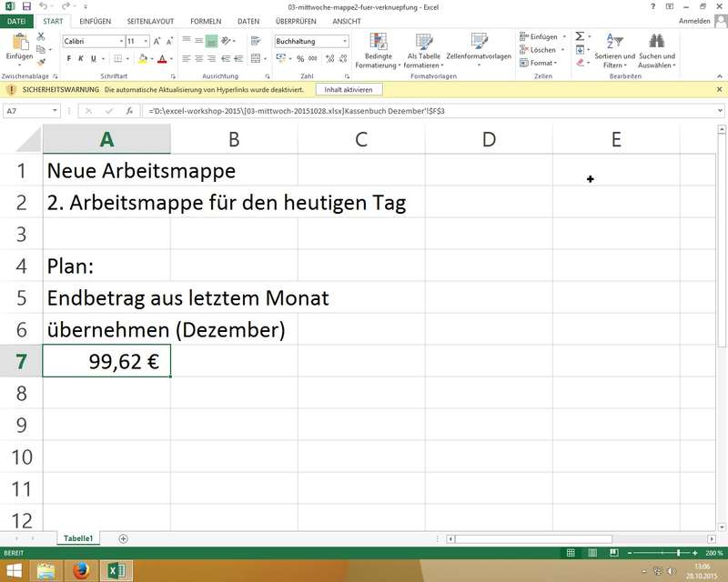Click the Inhalt aktivieren button

(349, 90)
